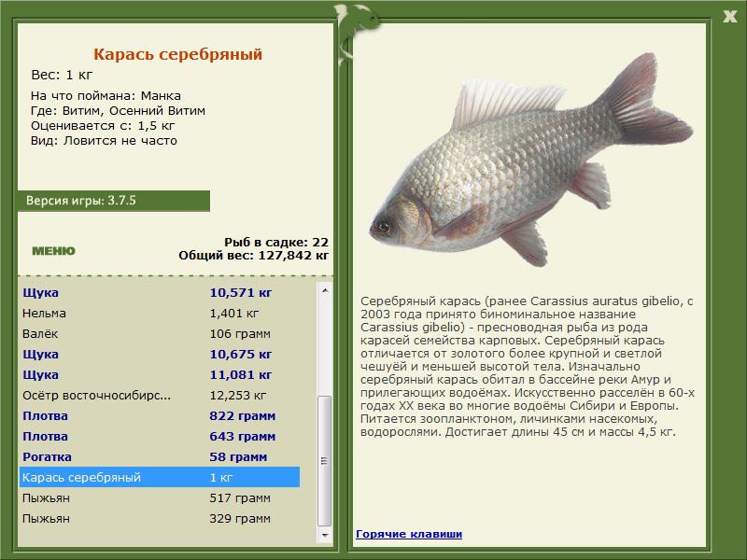Close the fish info window with X

729,17
